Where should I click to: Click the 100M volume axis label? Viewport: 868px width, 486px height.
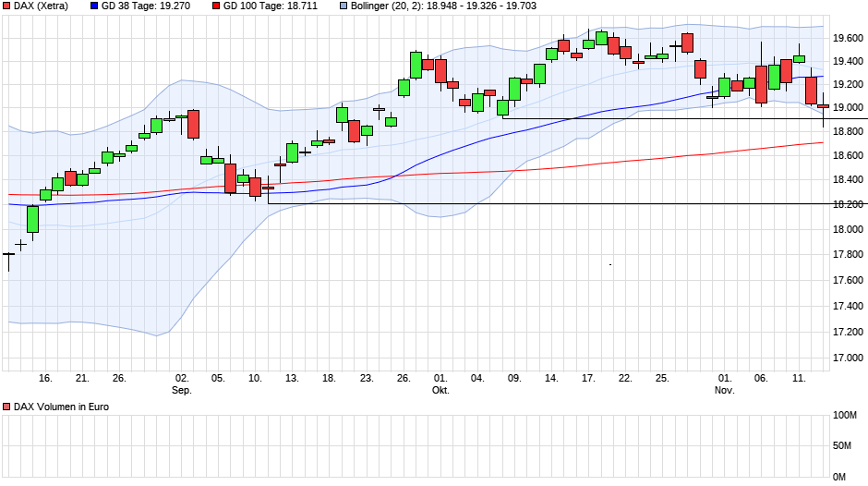(845, 415)
